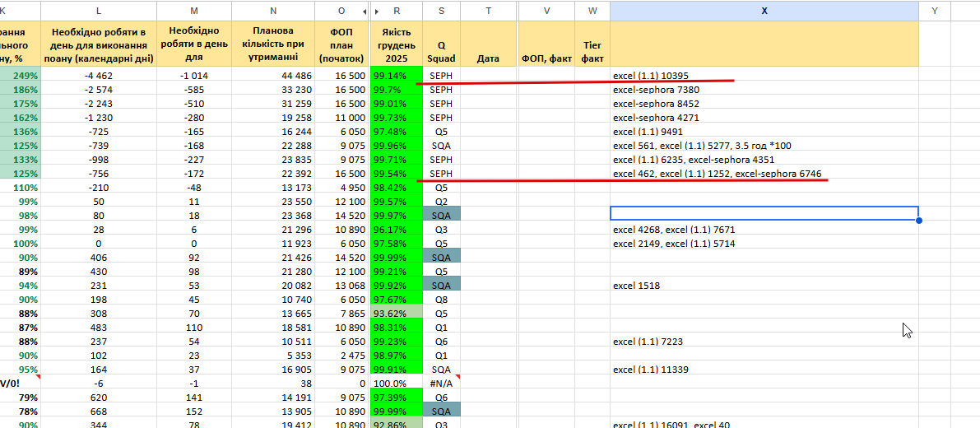The height and width of the screenshot is (428, 980).
Task: Click the left arrow in column O header
Action: tap(365, 12)
